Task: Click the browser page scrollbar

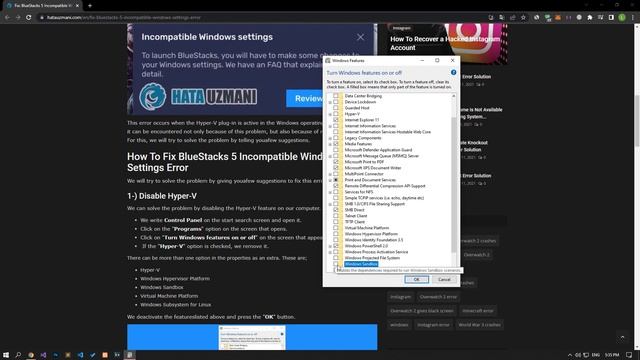Action: [x=637, y=120]
